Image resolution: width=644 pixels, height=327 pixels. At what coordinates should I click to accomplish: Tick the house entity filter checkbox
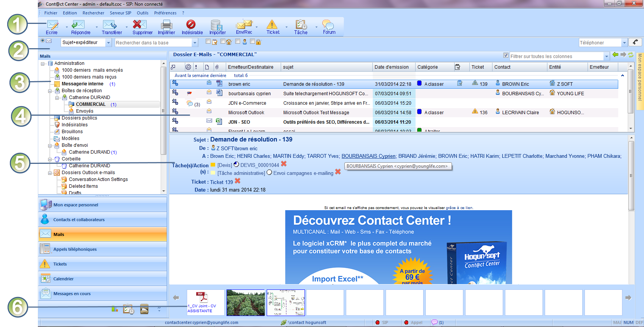[x=223, y=41]
